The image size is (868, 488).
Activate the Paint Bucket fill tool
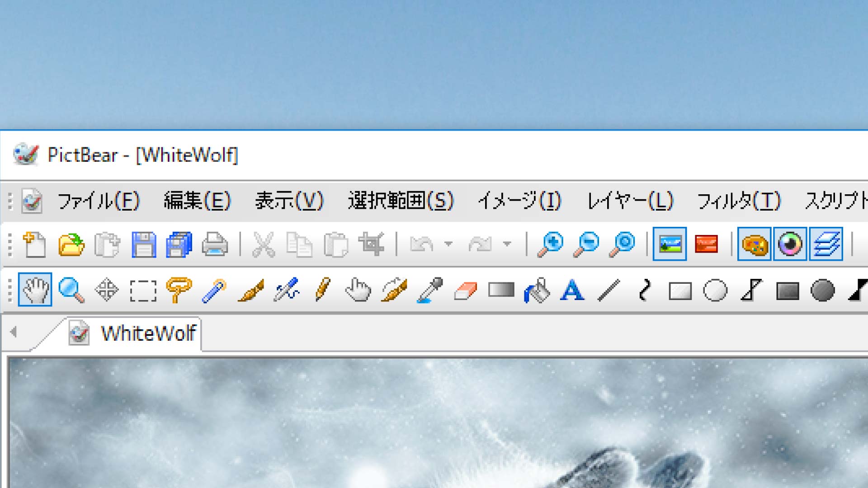(537, 290)
